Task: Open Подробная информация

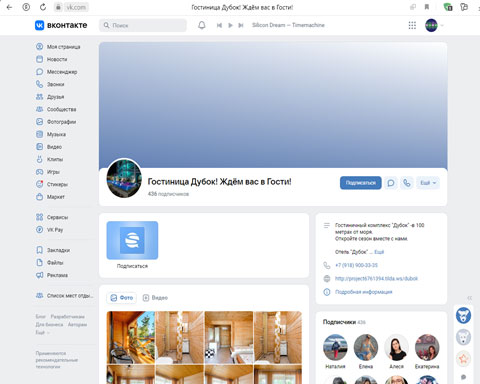Action: point(364,292)
